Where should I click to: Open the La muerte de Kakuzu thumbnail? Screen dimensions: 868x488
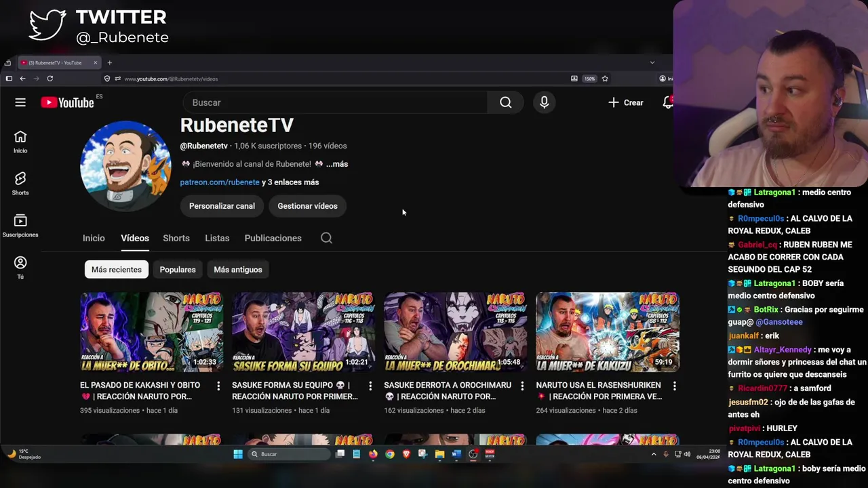click(x=608, y=332)
